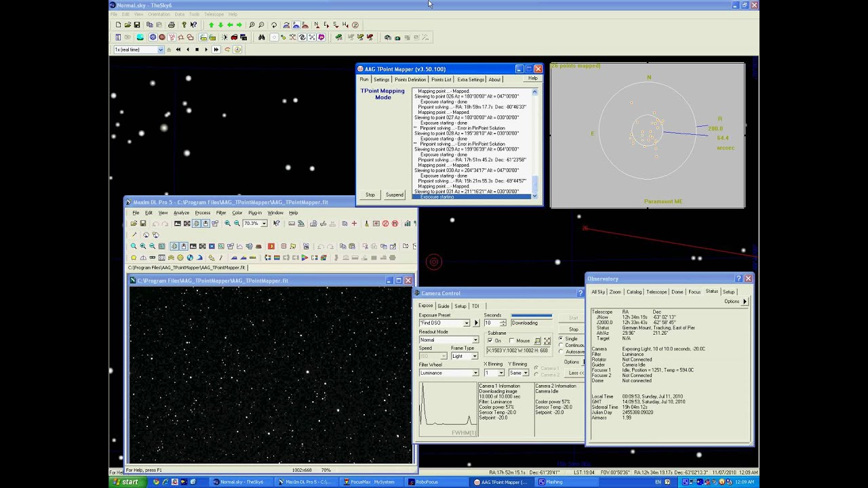Click the green Move Up arrow in TheSky6
This screenshot has height=488, width=868.
coord(211,25)
